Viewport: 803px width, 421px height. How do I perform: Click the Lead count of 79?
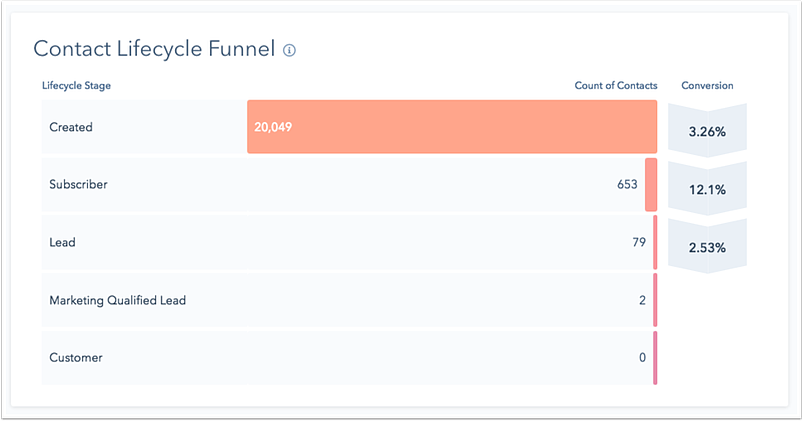(x=638, y=242)
